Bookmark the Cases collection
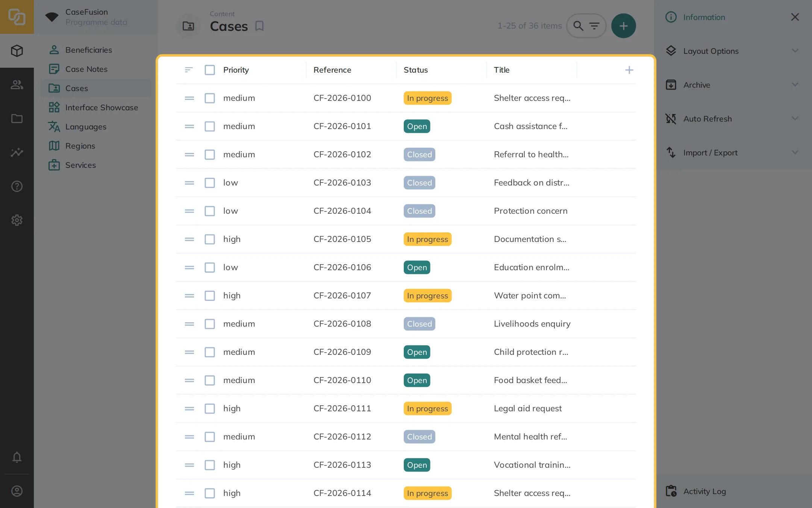 point(259,26)
